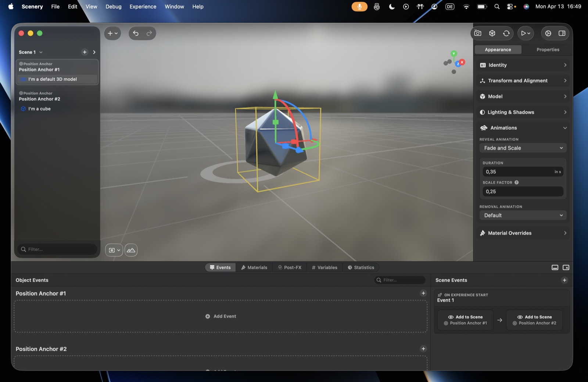Expand the Model section
This screenshot has width=588, height=382.
point(523,97)
